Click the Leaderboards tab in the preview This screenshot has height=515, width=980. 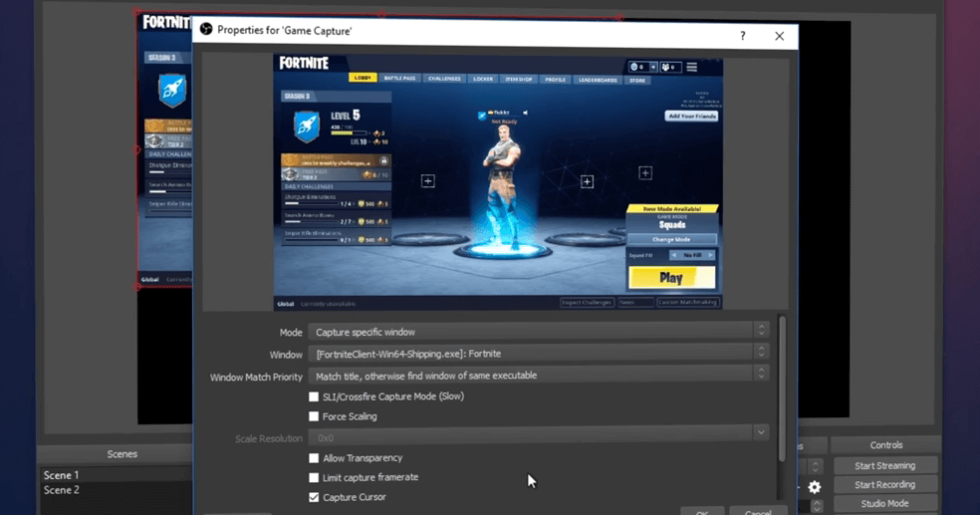(598, 80)
